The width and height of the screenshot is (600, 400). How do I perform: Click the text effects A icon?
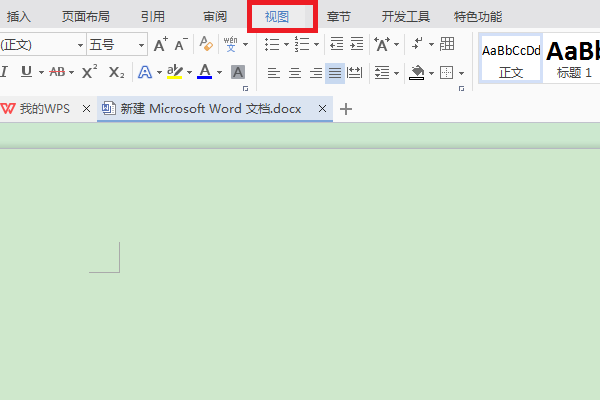(145, 72)
